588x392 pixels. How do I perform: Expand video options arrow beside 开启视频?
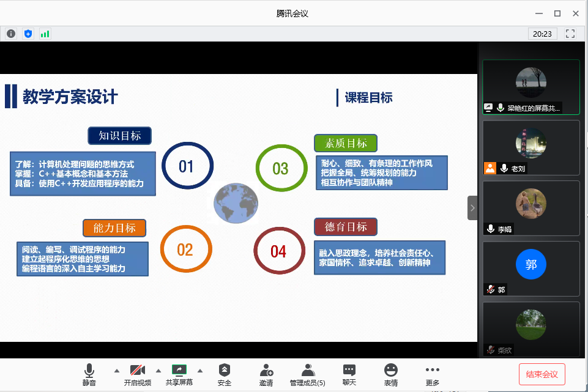point(158,371)
